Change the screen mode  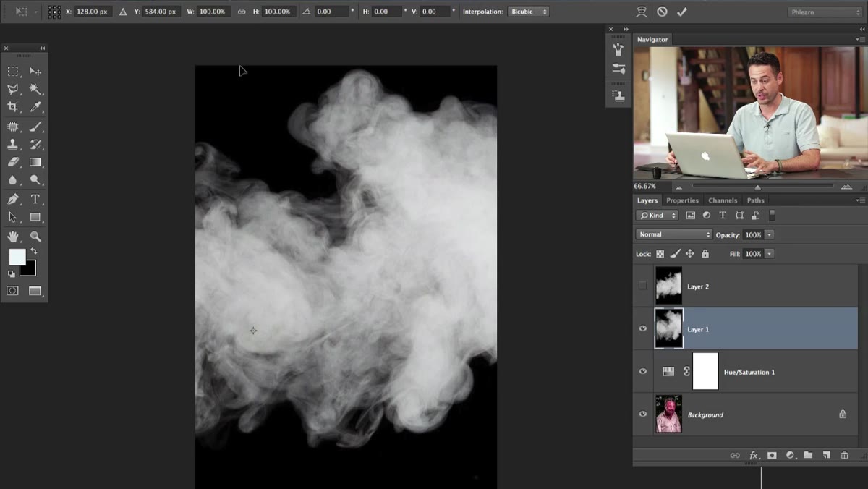pyautogui.click(x=35, y=291)
